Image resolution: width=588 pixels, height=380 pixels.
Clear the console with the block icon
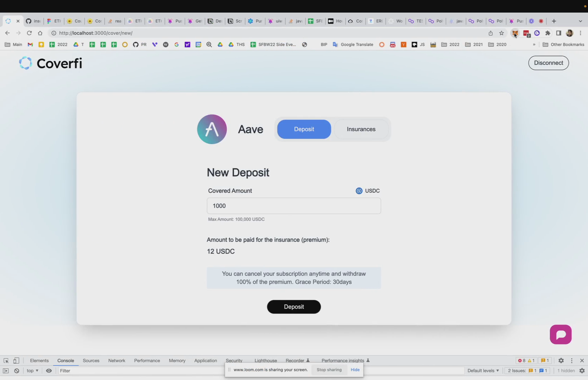click(17, 370)
